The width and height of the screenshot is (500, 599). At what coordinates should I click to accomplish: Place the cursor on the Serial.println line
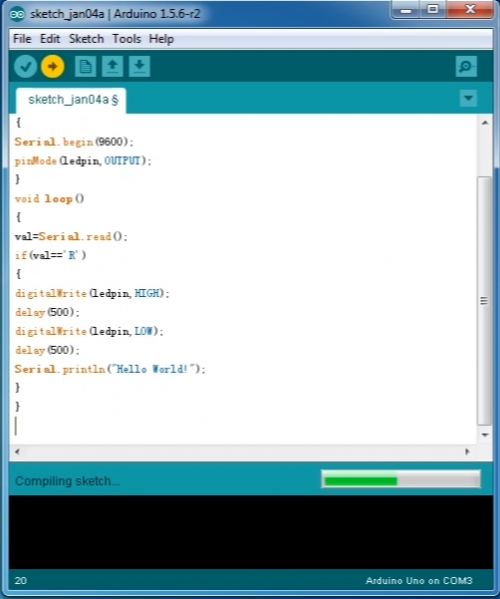coord(110,369)
